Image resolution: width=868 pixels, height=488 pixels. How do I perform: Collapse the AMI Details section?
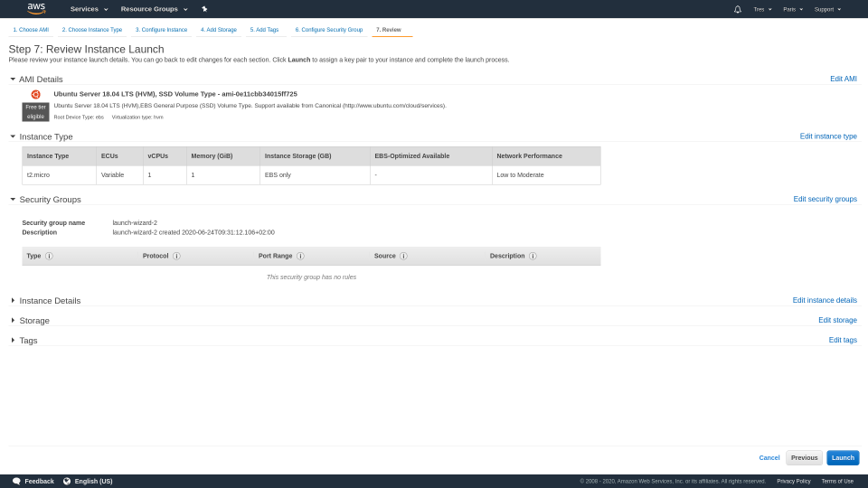[13, 80]
